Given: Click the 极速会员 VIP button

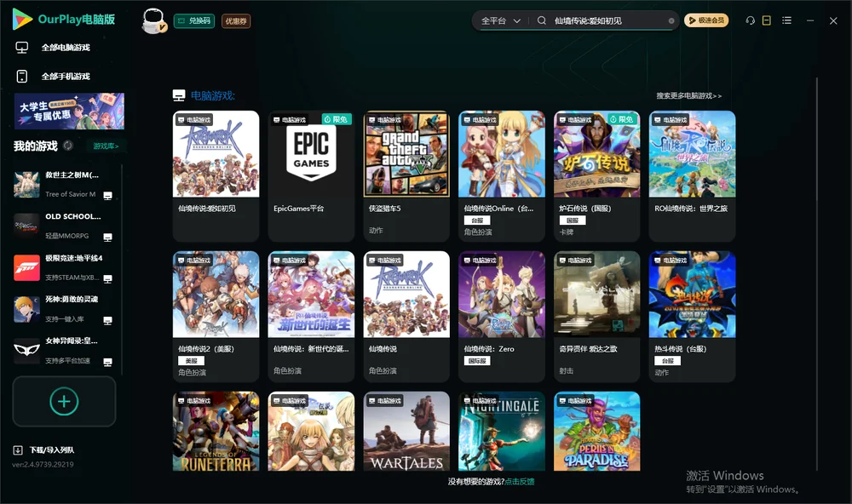Looking at the screenshot, I should (x=706, y=20).
